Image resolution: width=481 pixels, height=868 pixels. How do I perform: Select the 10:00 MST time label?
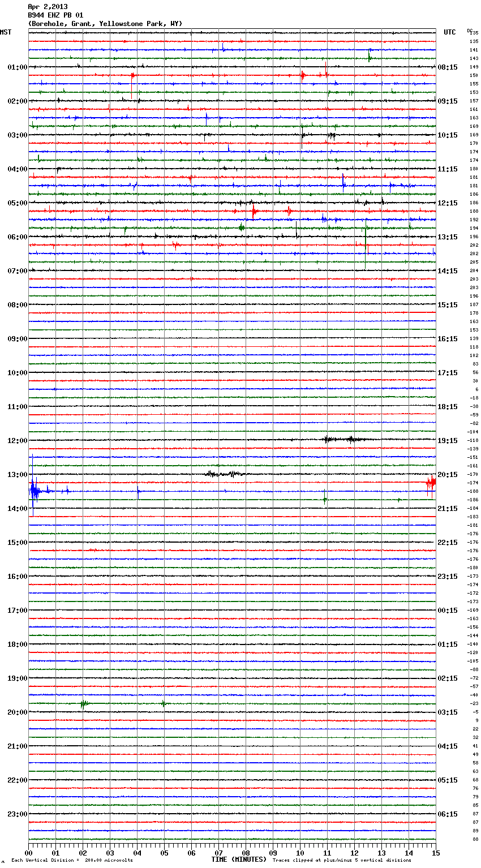click(x=18, y=373)
